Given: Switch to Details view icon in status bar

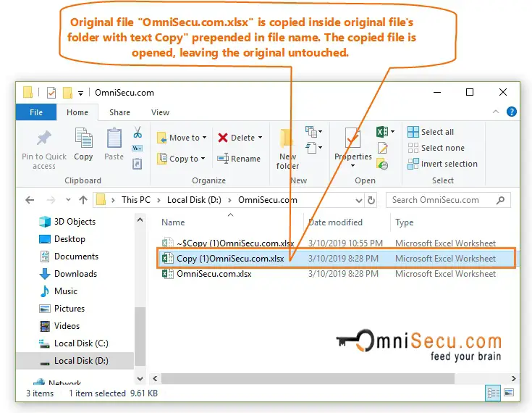Looking at the screenshot, I should [494, 393].
